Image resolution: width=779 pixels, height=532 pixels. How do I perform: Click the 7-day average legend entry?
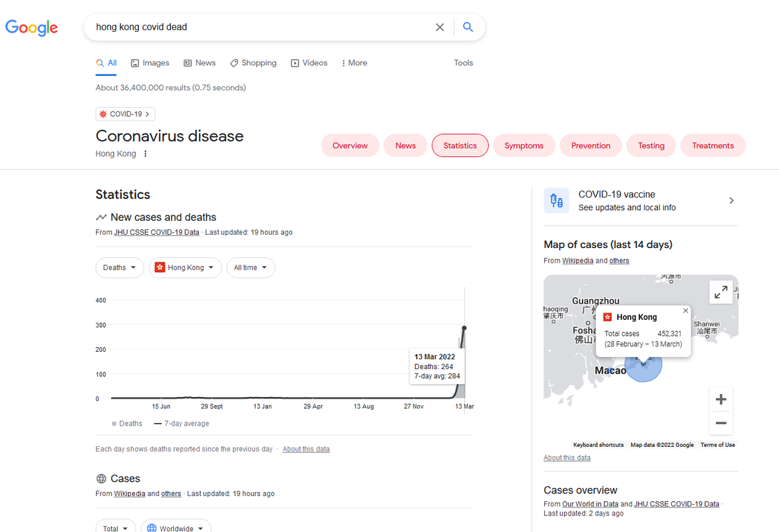[x=182, y=424]
